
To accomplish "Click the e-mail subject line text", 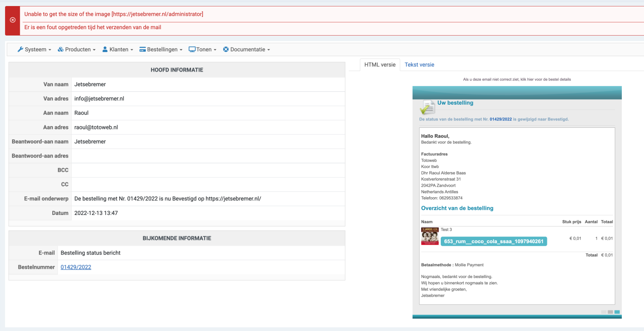I will (168, 199).
